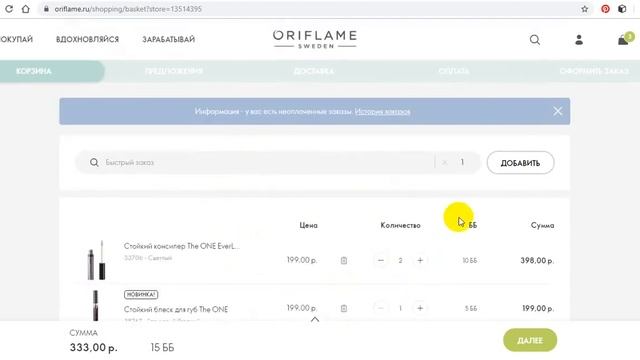Delete the lip gloss item with trash icon
Screen dimensions: 640x360
(x=344, y=308)
